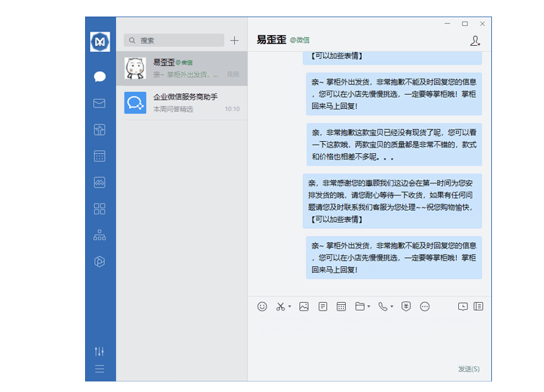Click the user avatar logo at top-left
This screenshot has width=544, height=392.
100,41
